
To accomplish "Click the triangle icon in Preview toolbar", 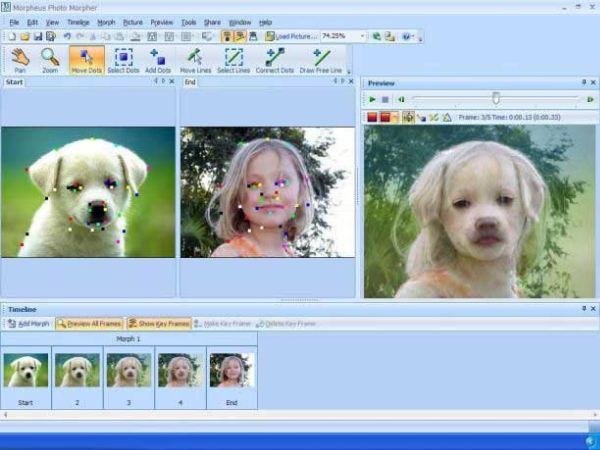I will point(447,117).
